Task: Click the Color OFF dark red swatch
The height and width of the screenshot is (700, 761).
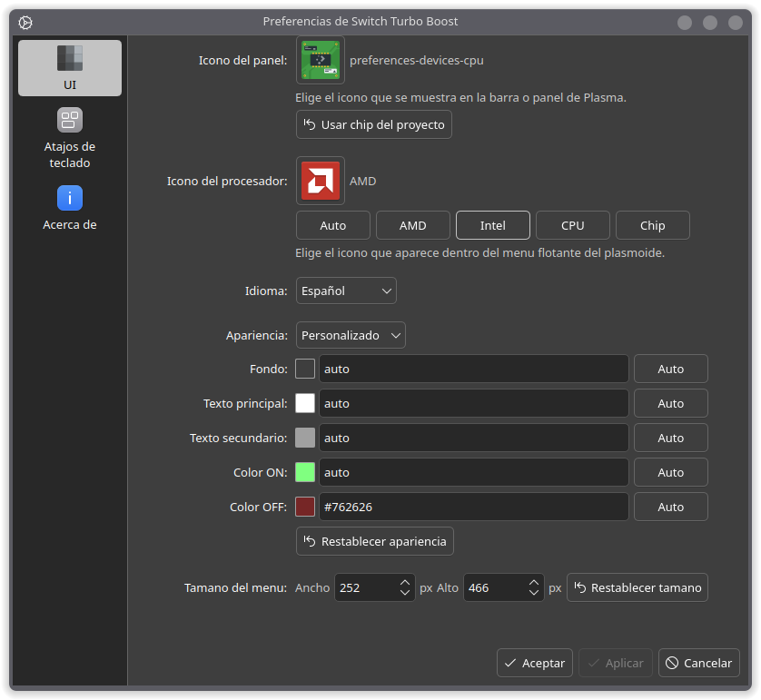Action: tap(305, 507)
